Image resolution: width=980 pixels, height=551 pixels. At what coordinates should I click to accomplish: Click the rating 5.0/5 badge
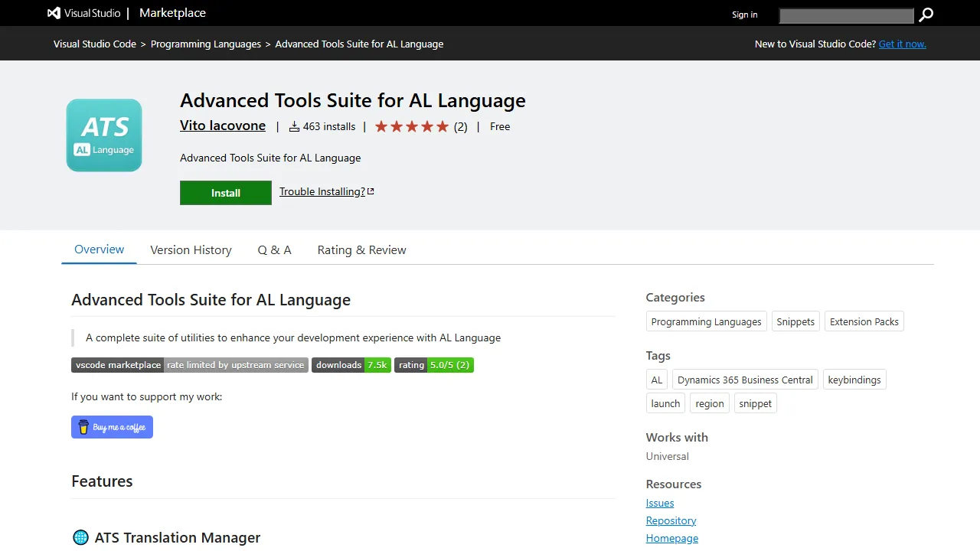(433, 365)
